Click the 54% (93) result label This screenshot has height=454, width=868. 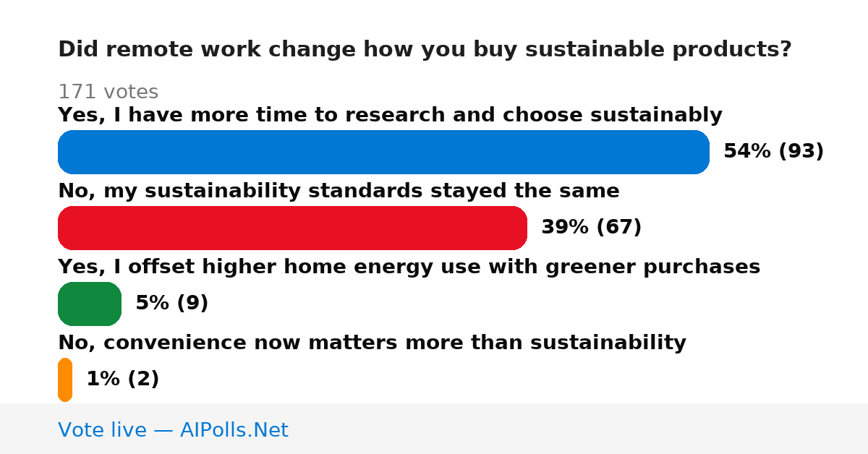[x=773, y=151]
